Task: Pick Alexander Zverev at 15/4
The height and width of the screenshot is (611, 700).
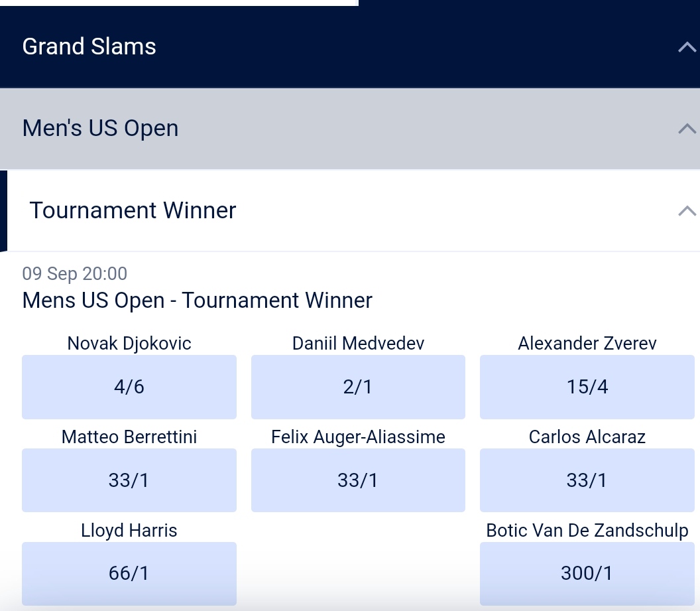Action: coord(587,387)
